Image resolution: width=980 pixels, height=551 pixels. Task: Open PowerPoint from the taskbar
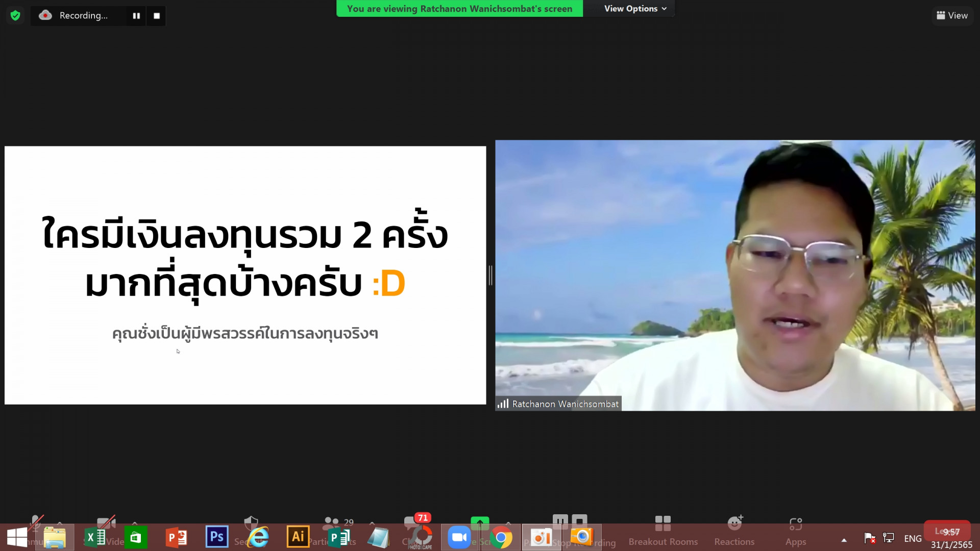(177, 537)
